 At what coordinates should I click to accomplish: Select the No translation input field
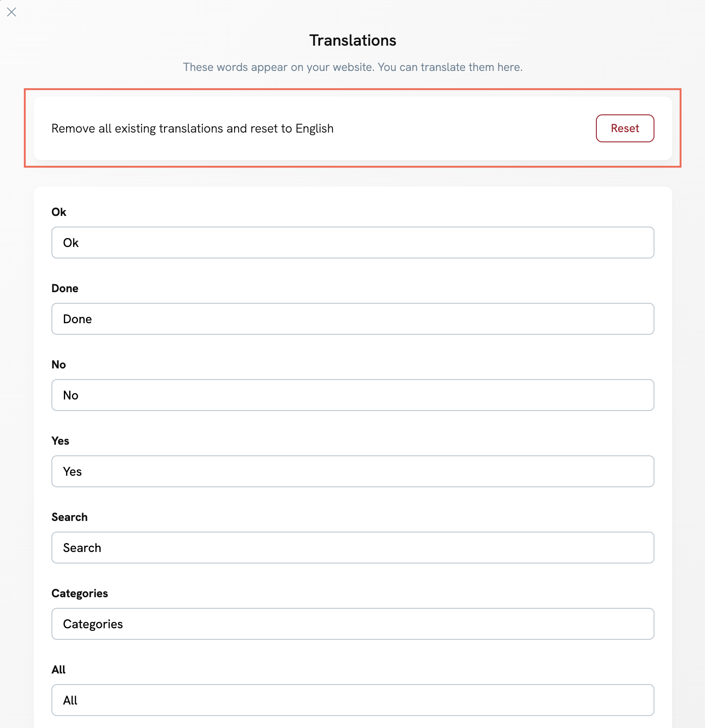point(352,395)
